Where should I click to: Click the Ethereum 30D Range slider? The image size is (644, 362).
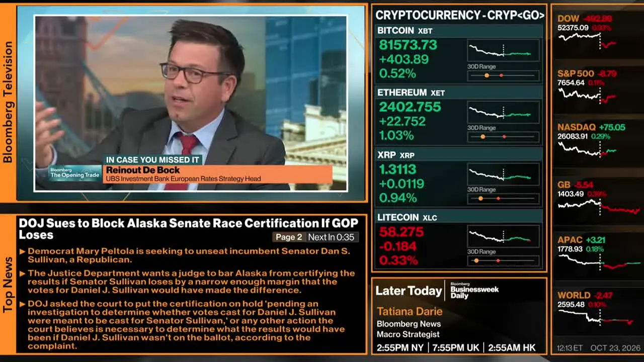(503, 137)
